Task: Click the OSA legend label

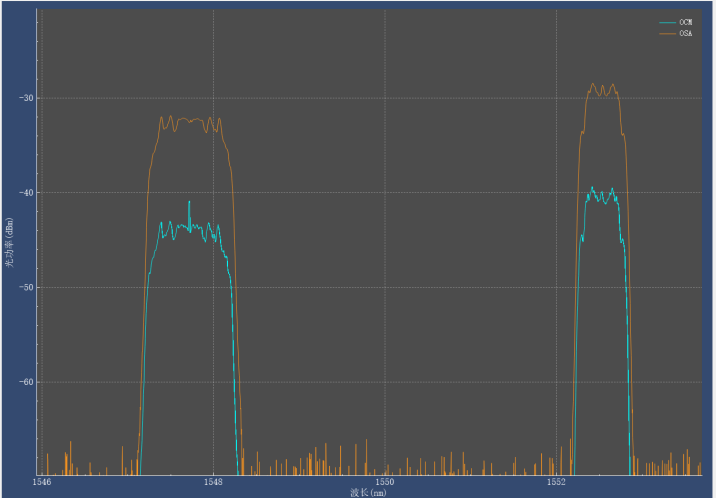Action: (x=685, y=34)
